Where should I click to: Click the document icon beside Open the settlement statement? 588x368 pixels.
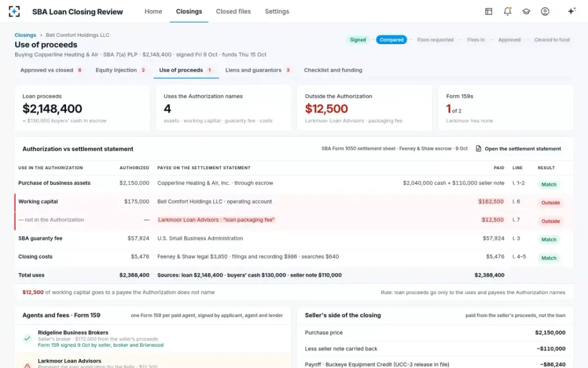click(x=479, y=149)
